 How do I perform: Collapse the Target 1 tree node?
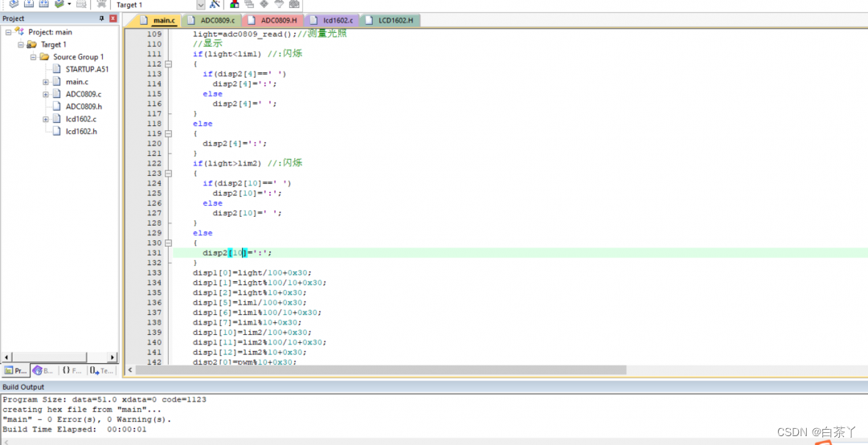pyautogui.click(x=20, y=44)
